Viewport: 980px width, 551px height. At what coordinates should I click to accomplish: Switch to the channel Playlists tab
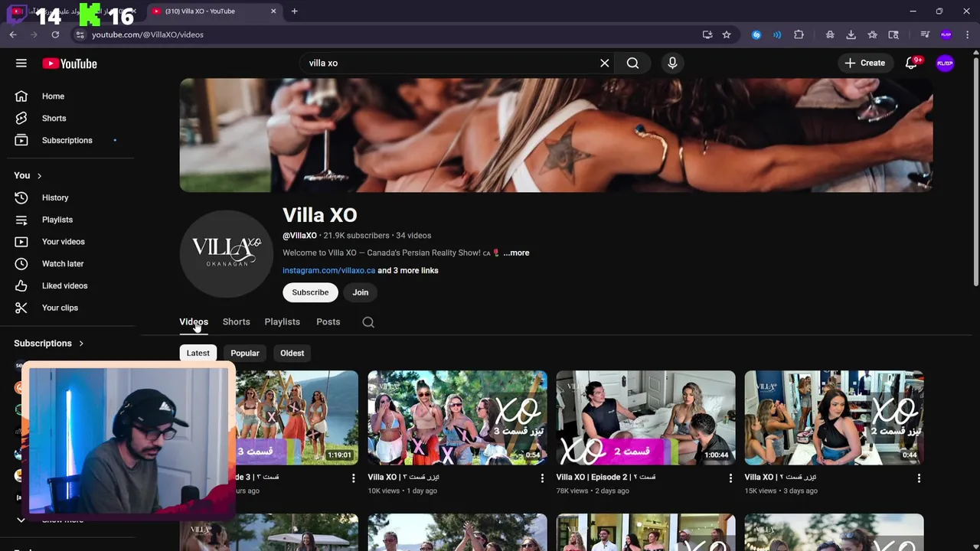pos(283,322)
